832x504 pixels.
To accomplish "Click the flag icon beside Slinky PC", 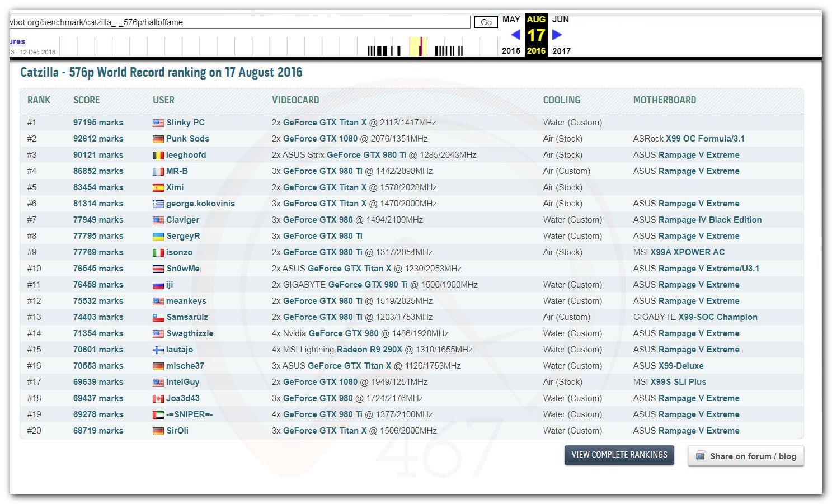I will pos(158,123).
